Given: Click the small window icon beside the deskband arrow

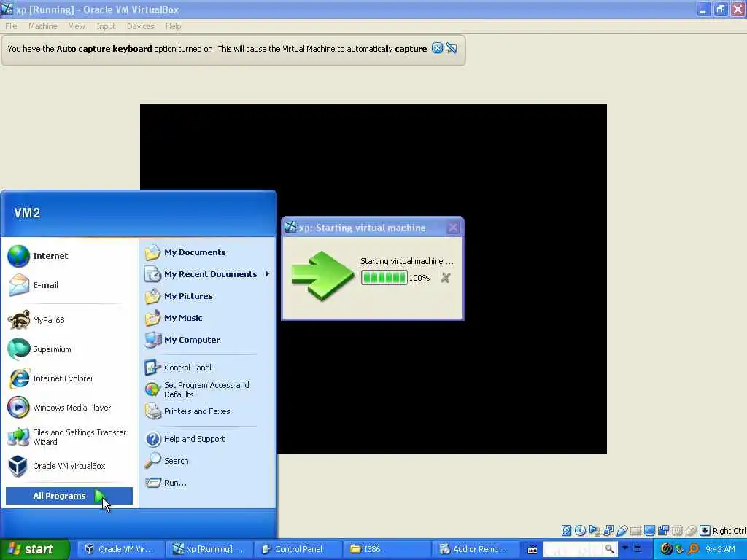Looking at the screenshot, I should 638,549.
